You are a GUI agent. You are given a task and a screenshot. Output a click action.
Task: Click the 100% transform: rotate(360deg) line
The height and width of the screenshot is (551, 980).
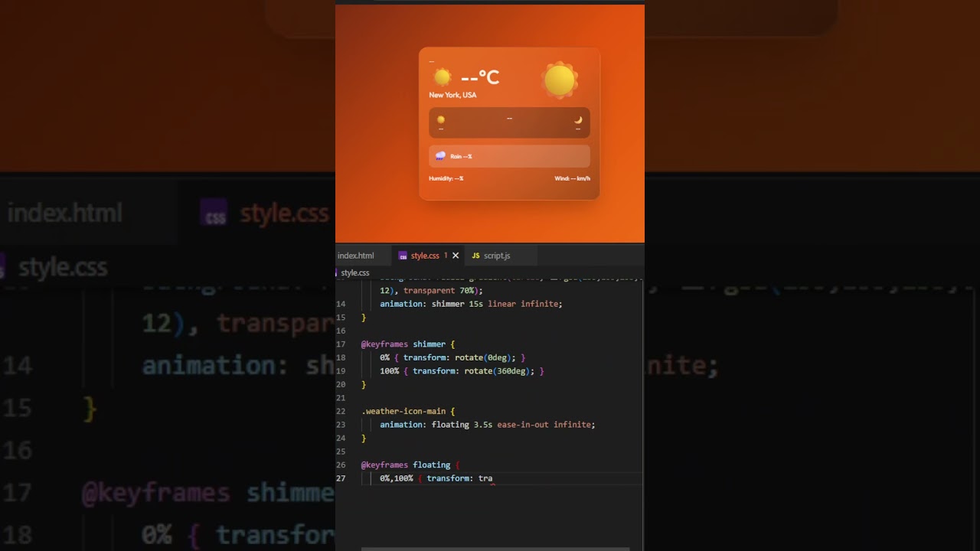click(x=462, y=371)
